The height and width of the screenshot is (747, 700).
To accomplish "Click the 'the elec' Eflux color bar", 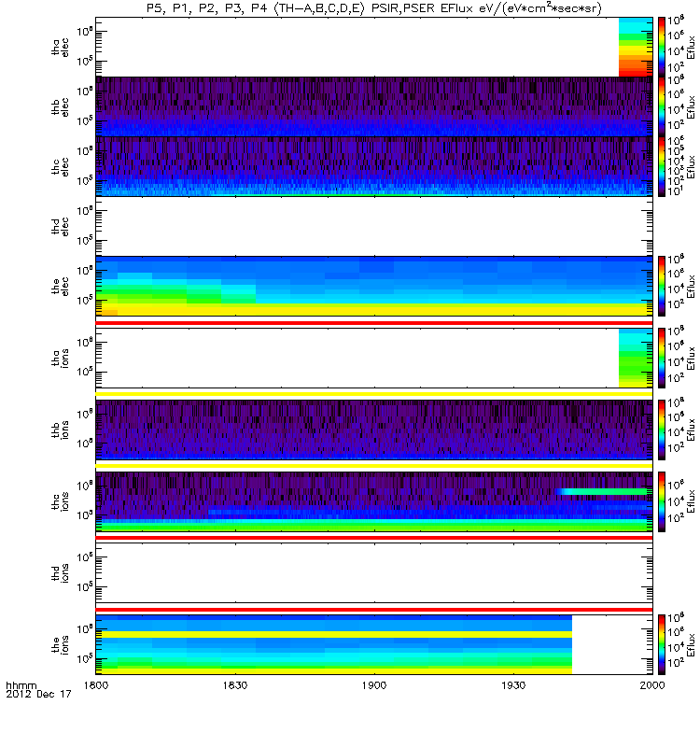I will 662,286.
